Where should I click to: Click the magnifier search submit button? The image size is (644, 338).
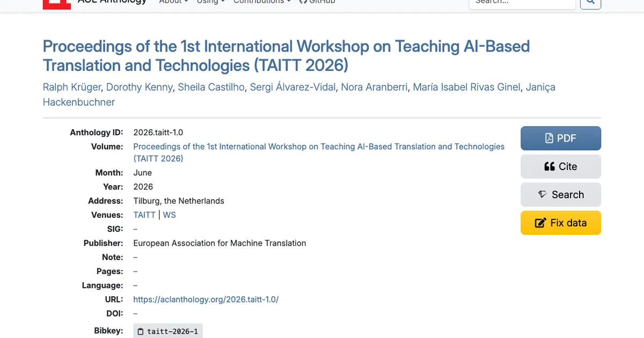click(590, 3)
